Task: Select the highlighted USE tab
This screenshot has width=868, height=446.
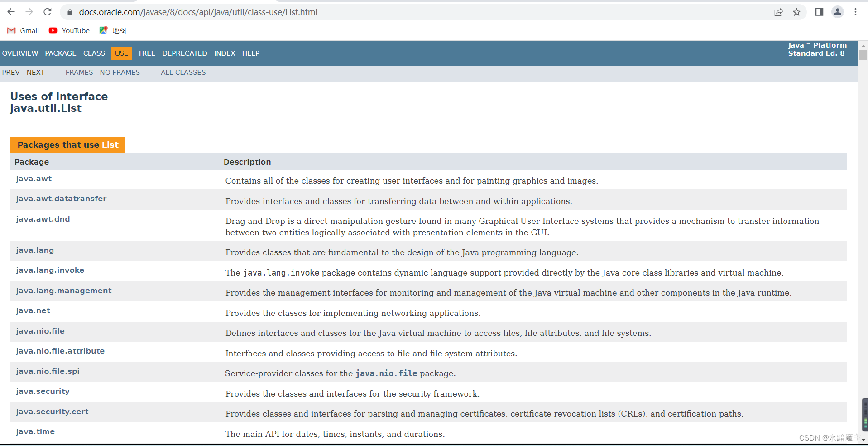Action: coord(121,53)
